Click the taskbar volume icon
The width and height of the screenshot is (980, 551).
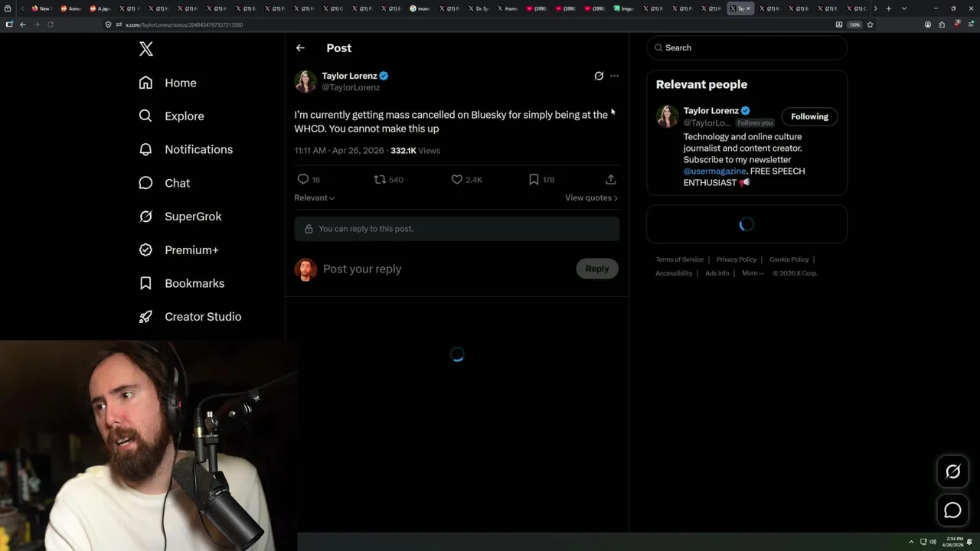[x=933, y=542]
